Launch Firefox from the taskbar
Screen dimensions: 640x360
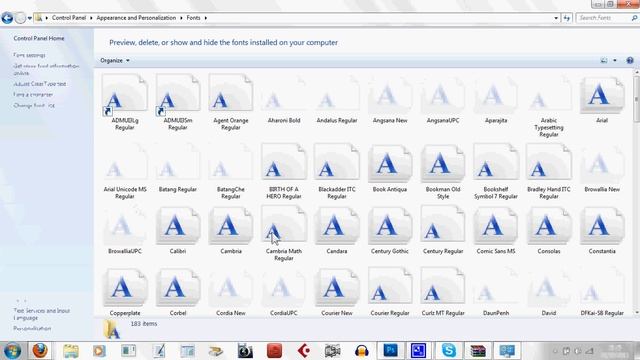[x=40, y=351]
